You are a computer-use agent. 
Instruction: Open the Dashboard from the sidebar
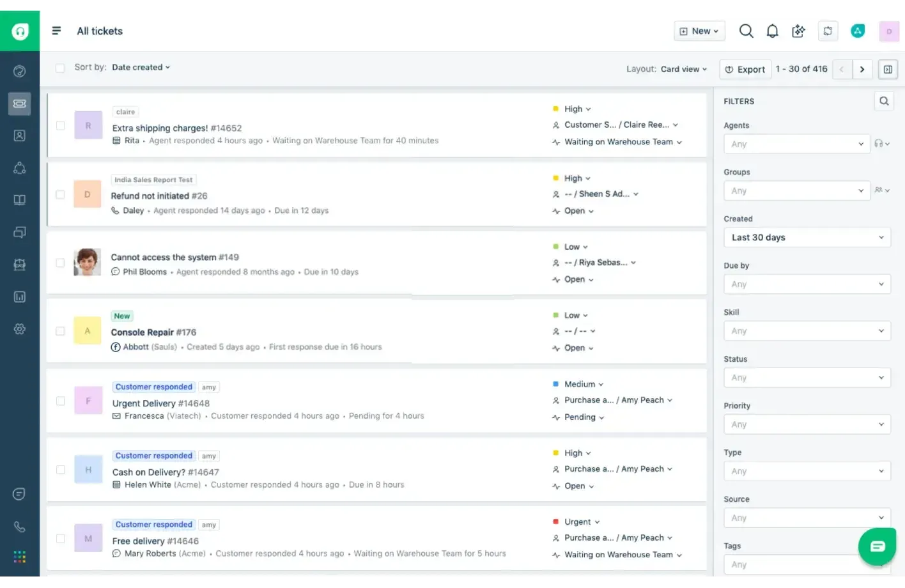[x=19, y=71]
